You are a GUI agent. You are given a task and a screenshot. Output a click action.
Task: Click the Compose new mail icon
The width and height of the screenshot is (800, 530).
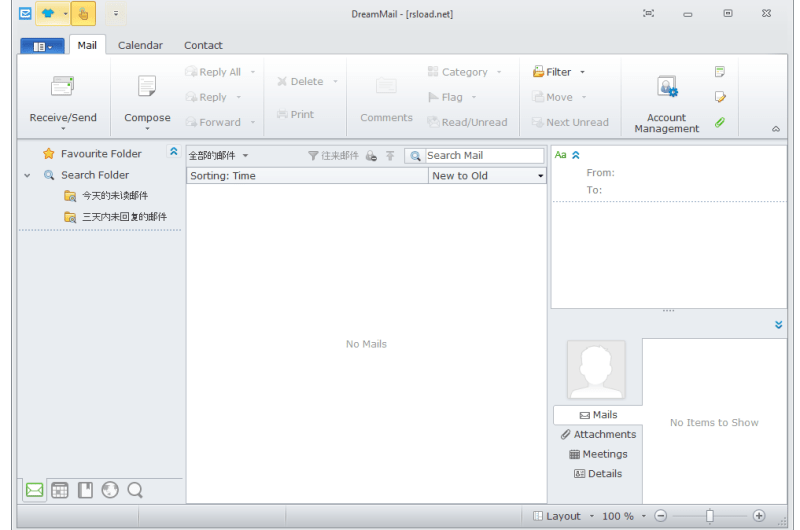[x=147, y=86]
